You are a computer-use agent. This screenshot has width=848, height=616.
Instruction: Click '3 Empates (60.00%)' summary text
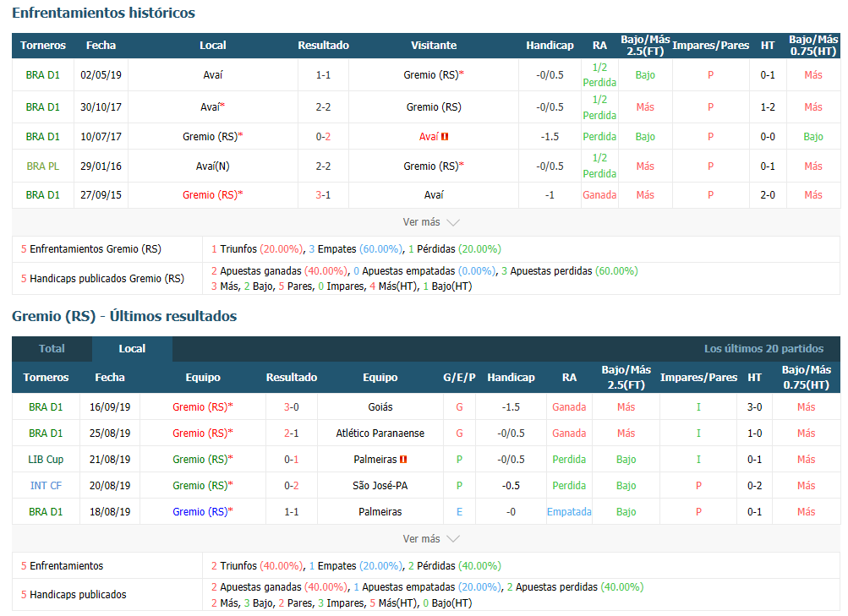(356, 249)
